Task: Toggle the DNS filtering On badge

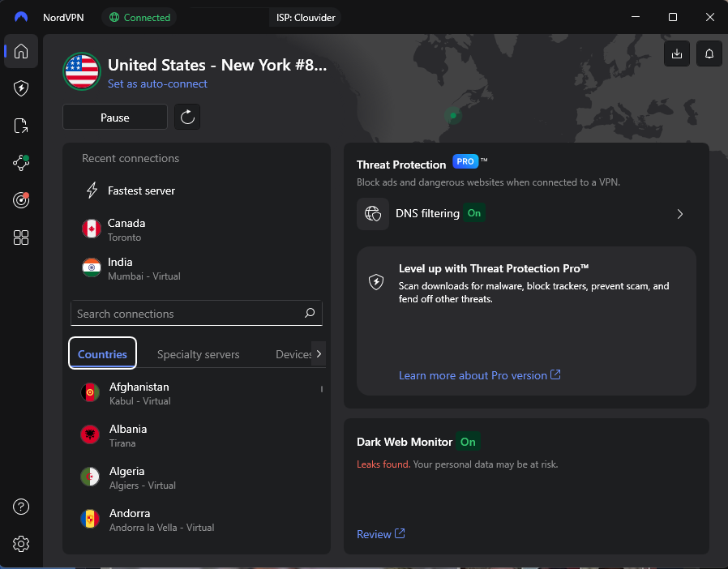Action: click(474, 213)
